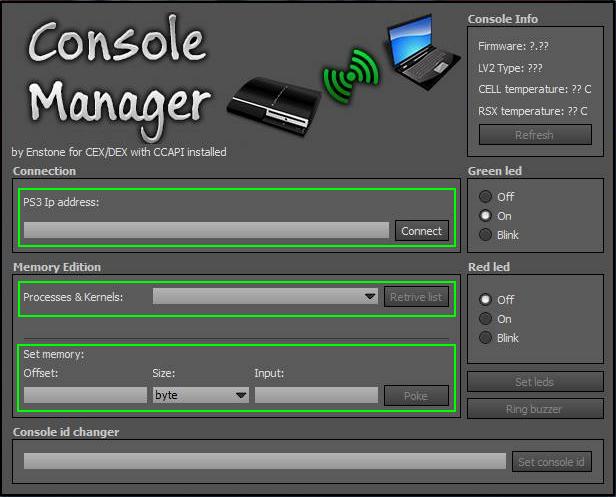Click the CELL temperature: ?? C text
The image size is (616, 497).
tap(535, 89)
